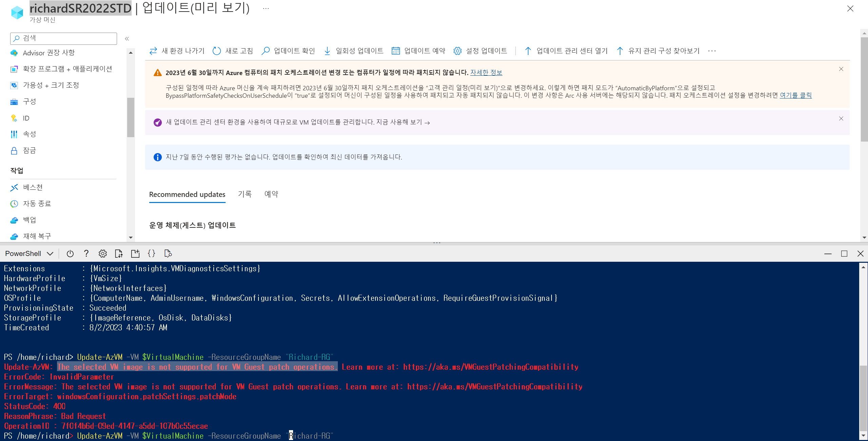Click 새로 고침 refresh button
Viewport: 868px width, 441px height.
(233, 51)
